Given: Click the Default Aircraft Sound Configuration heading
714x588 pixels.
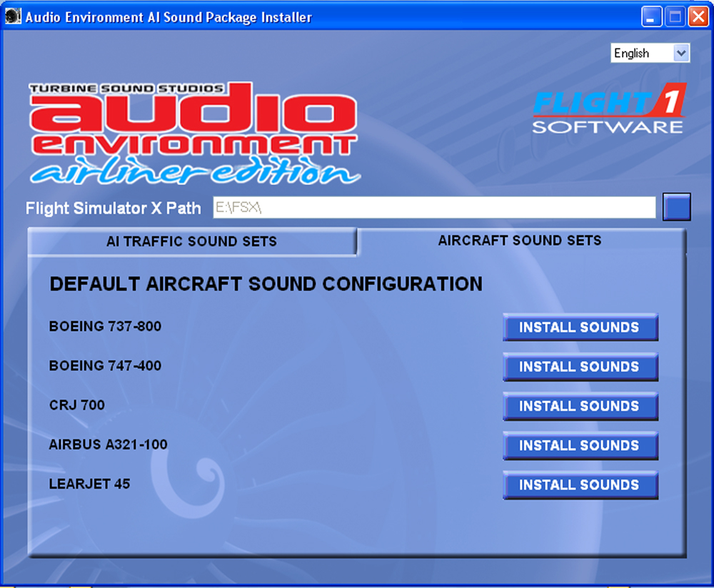Looking at the screenshot, I should [266, 284].
